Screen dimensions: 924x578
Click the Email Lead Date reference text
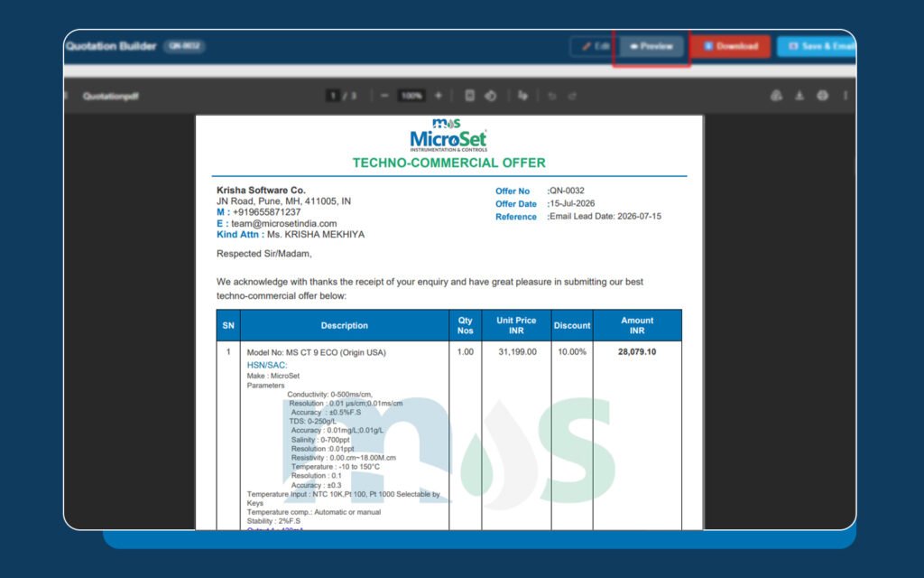605,217
